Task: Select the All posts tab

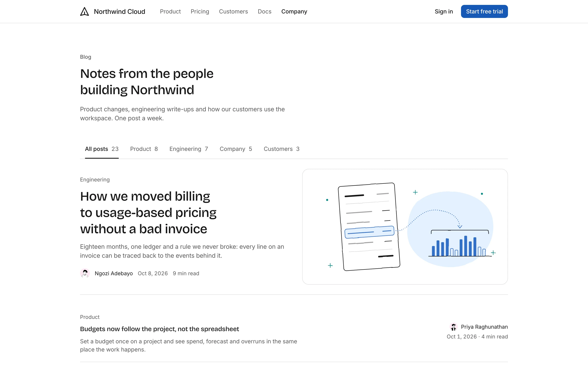Action: point(101,149)
